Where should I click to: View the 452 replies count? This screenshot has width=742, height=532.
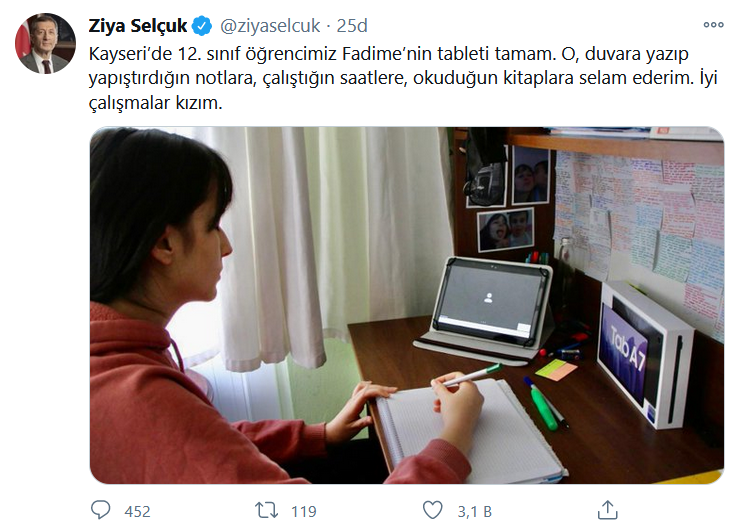pos(137,512)
